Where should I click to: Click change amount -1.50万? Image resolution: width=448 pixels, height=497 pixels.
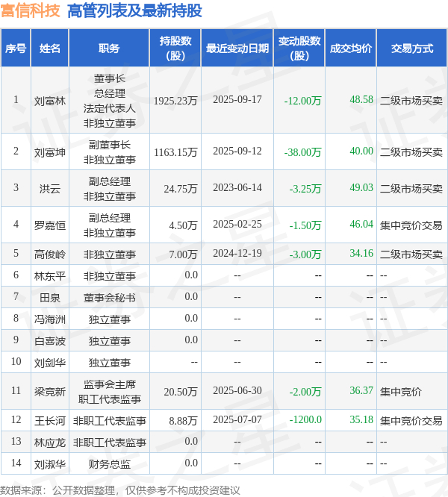305,225
